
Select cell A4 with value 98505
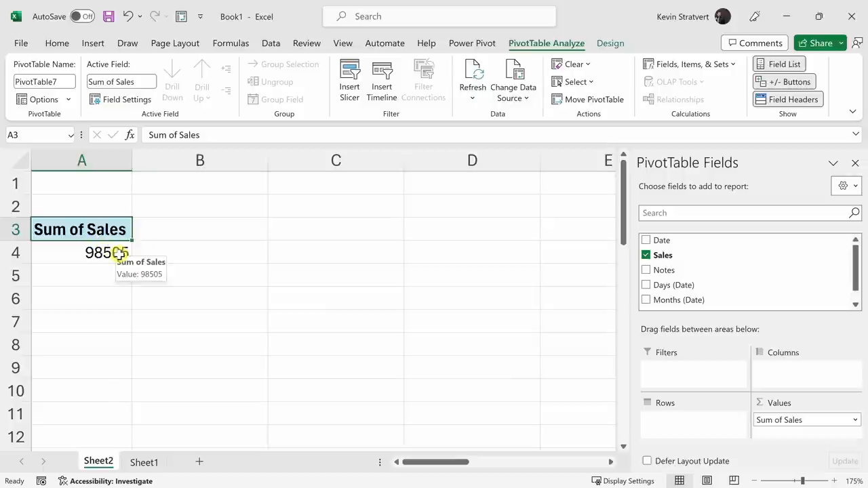(x=81, y=253)
